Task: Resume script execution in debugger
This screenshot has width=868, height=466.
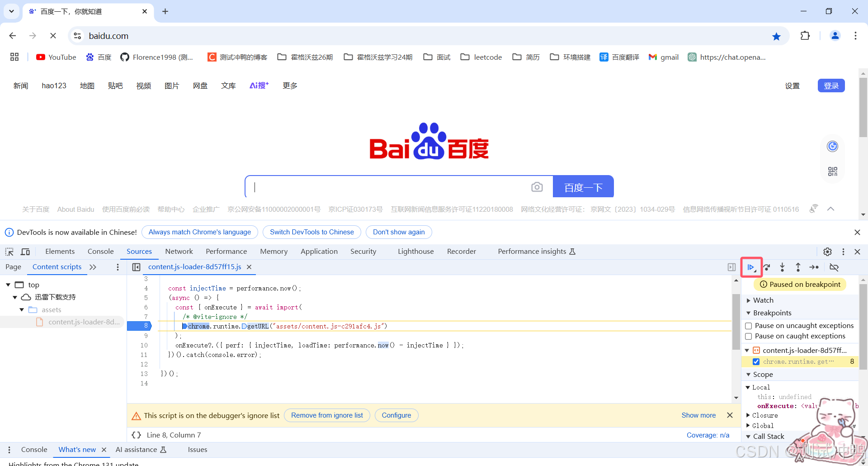Action: coord(751,267)
